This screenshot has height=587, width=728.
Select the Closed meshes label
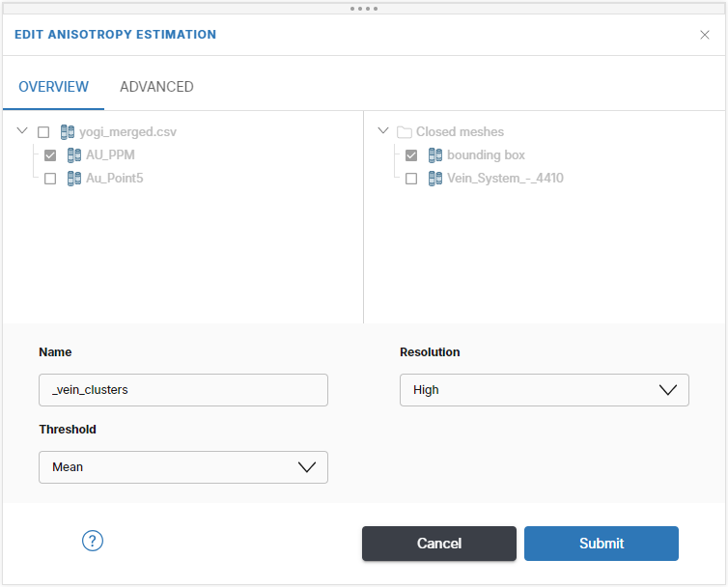[x=460, y=132]
